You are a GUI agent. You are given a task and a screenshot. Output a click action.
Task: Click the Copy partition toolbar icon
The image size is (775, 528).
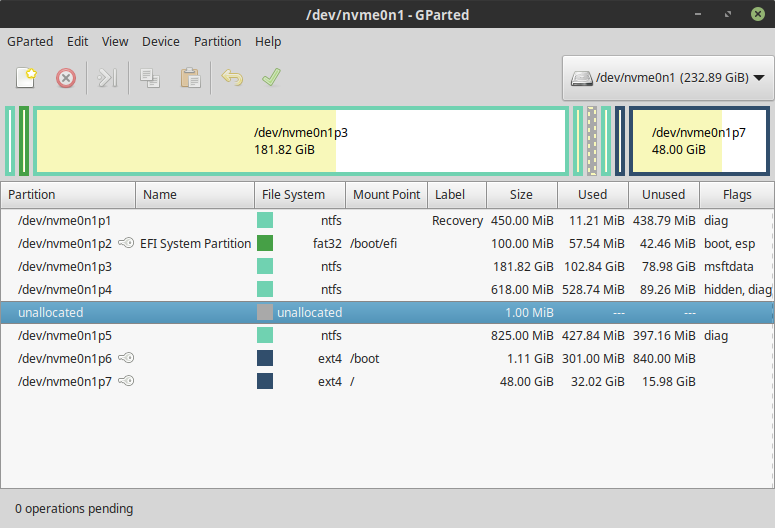pyautogui.click(x=149, y=78)
